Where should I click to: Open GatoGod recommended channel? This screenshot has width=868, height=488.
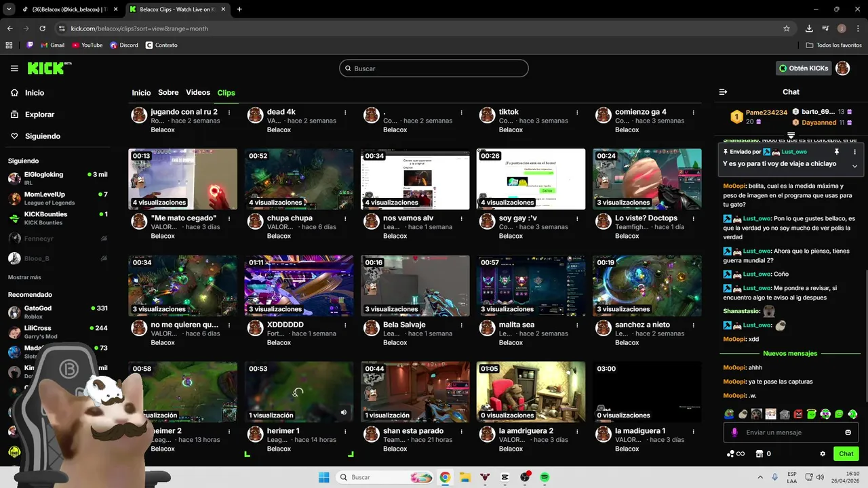tap(58, 312)
